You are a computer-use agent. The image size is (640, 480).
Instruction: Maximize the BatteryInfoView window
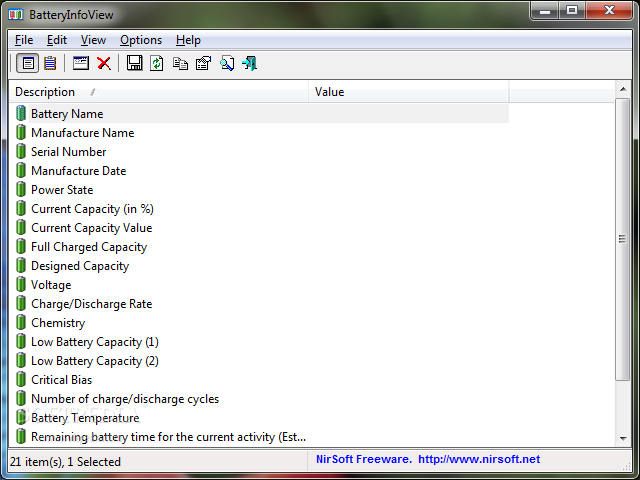pos(572,11)
